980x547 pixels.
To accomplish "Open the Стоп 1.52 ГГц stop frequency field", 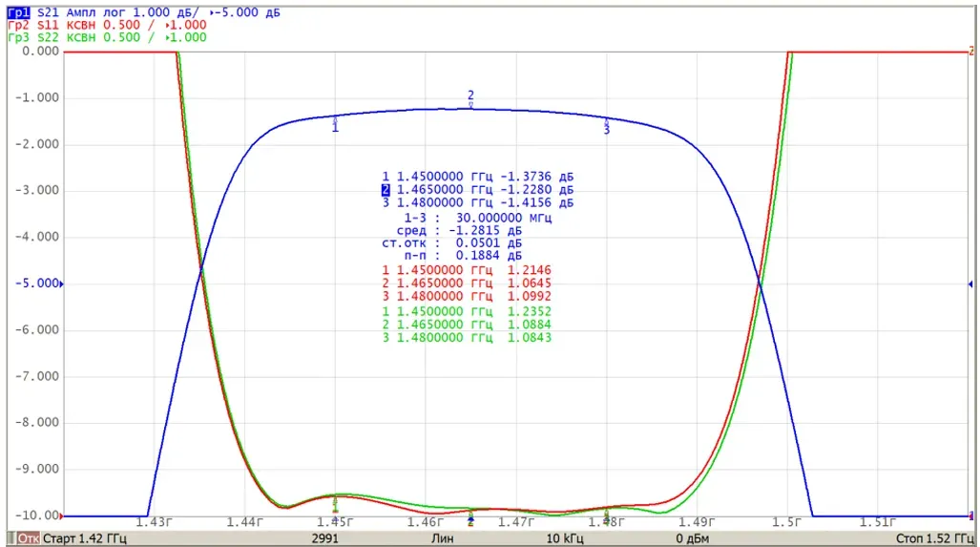I will [934, 538].
